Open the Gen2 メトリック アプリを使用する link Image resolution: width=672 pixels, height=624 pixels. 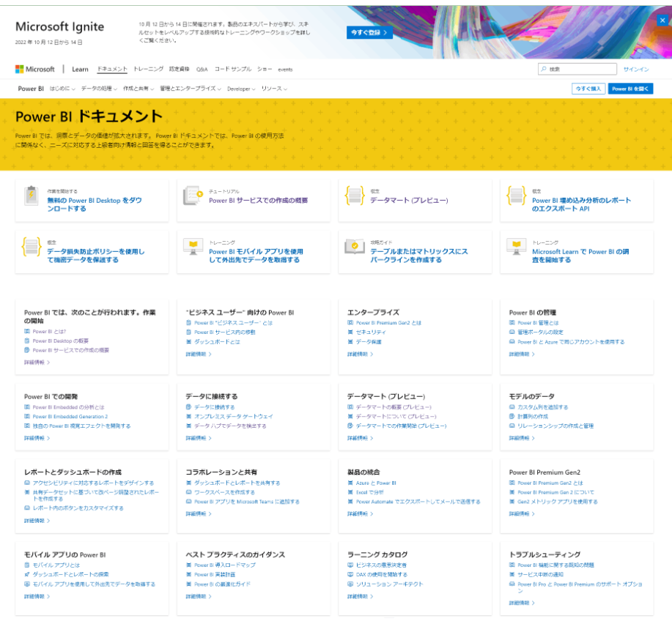[x=558, y=502]
